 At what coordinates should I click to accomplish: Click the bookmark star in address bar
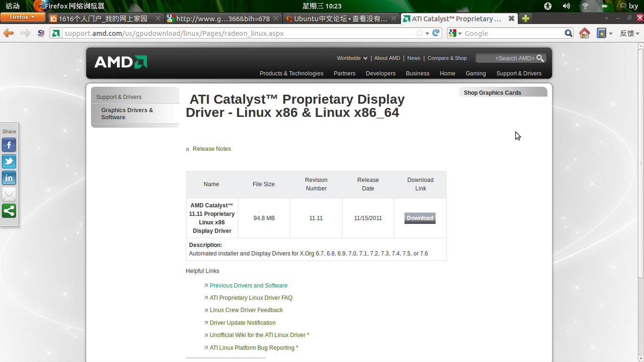pyautogui.click(x=420, y=33)
